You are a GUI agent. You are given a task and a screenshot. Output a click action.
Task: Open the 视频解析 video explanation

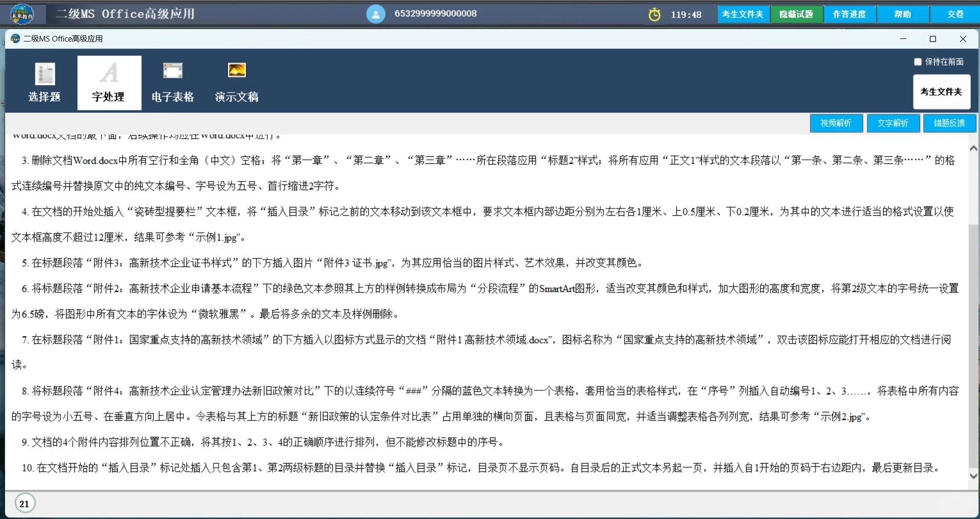[x=836, y=123]
